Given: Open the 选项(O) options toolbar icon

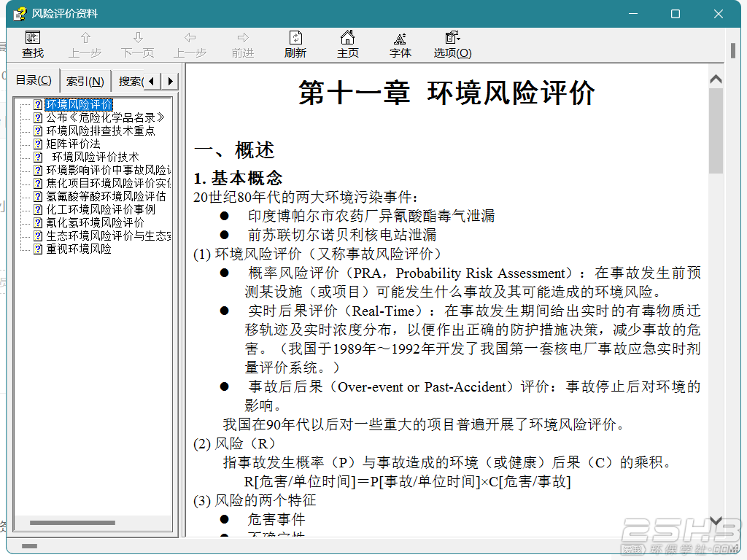Looking at the screenshot, I should click(452, 38).
